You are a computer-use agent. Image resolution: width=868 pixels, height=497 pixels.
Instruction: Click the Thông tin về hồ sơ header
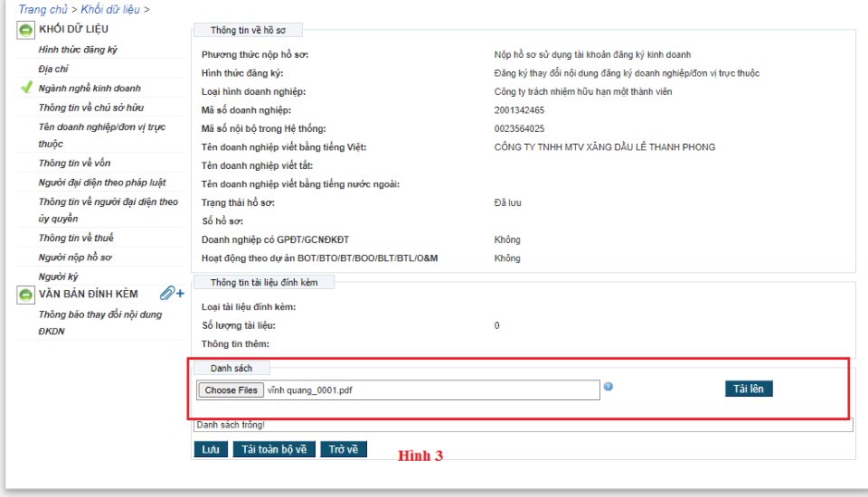tap(248, 30)
